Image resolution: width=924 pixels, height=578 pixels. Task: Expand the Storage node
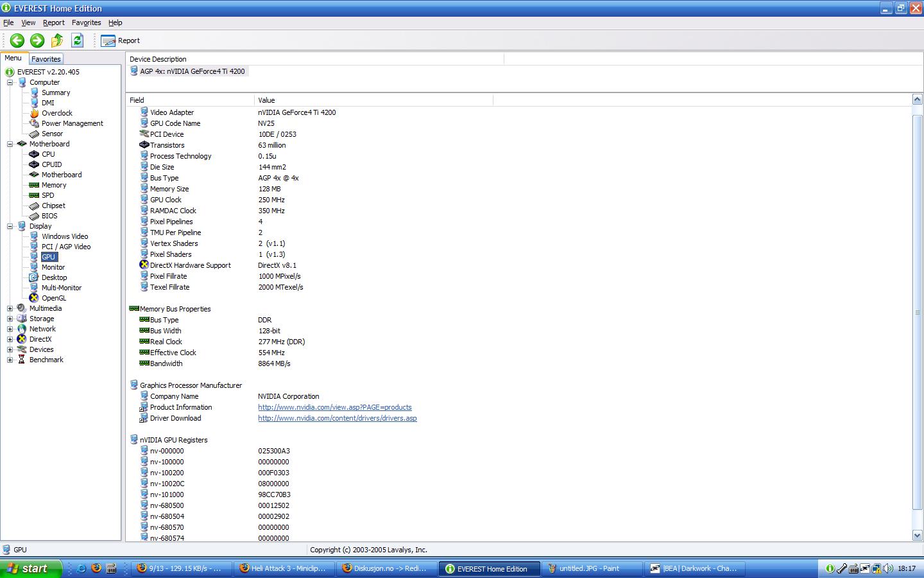pos(10,319)
